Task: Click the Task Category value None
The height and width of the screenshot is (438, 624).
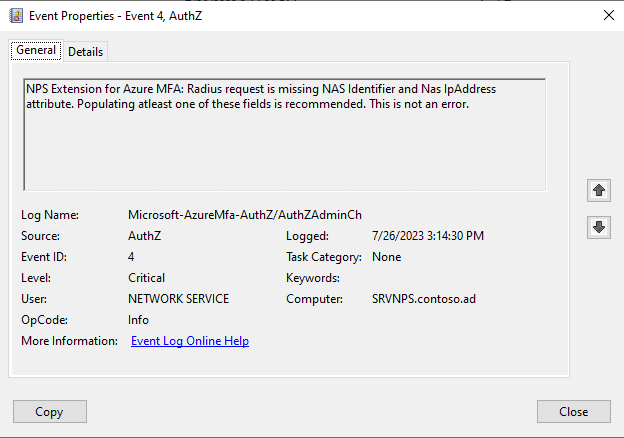Action: click(386, 257)
